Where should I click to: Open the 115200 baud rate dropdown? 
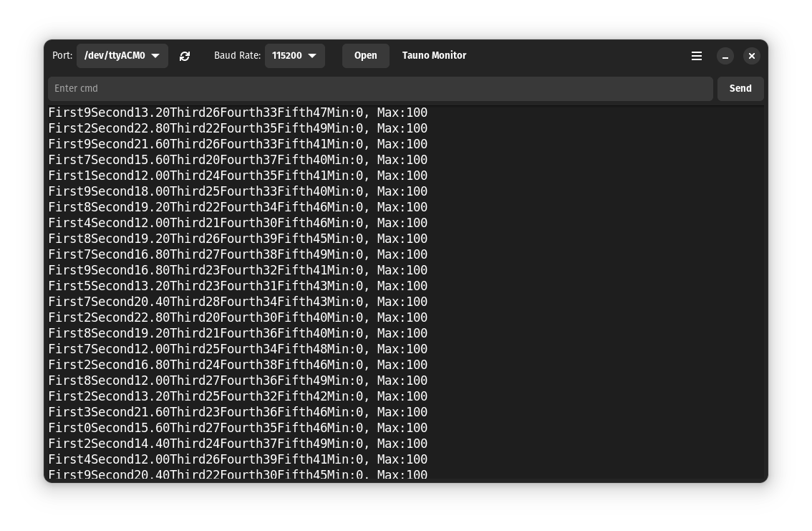coord(294,56)
